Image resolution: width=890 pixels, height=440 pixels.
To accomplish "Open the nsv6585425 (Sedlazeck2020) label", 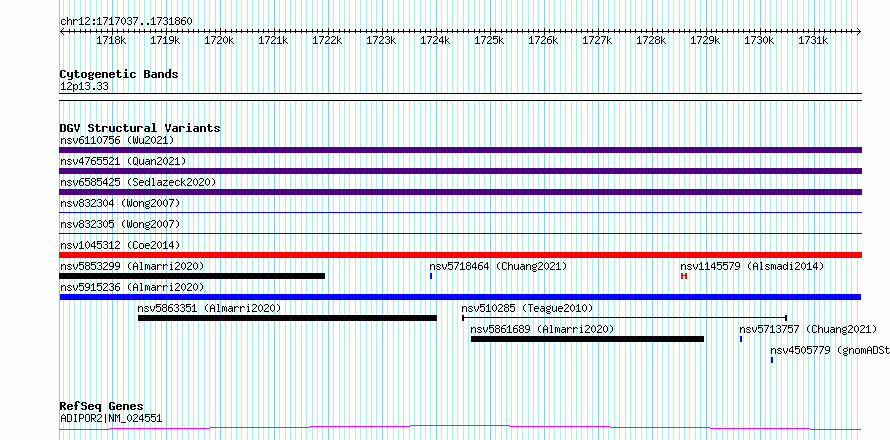I will click(138, 182).
